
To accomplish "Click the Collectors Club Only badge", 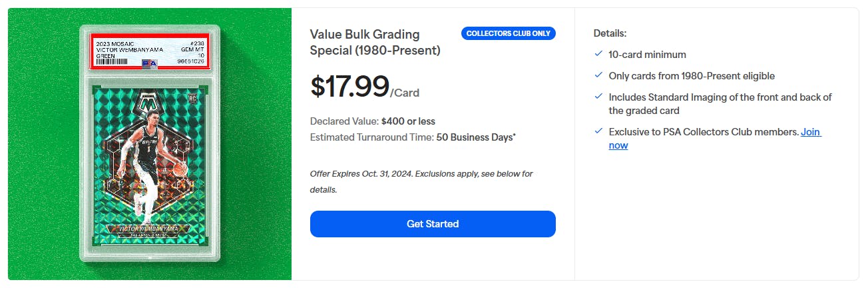I will click(508, 33).
